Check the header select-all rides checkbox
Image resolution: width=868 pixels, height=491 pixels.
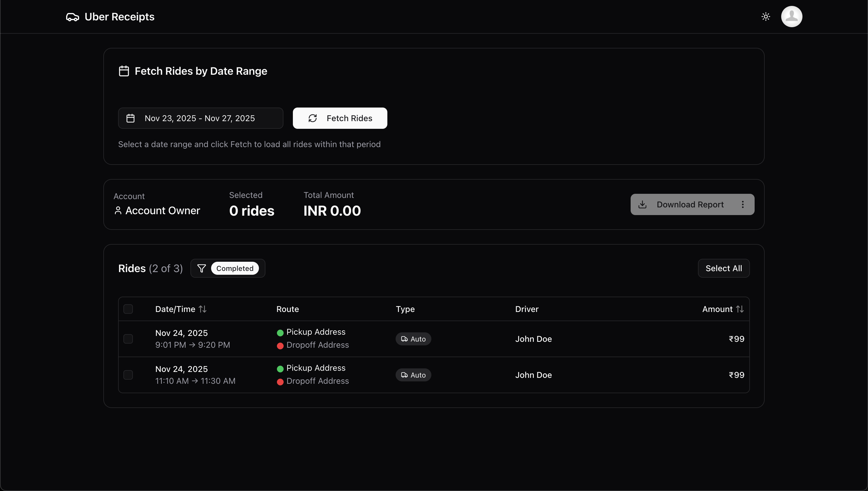(128, 309)
